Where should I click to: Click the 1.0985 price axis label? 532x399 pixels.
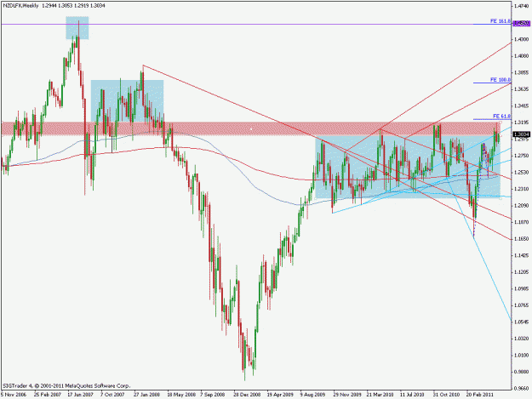click(x=523, y=288)
